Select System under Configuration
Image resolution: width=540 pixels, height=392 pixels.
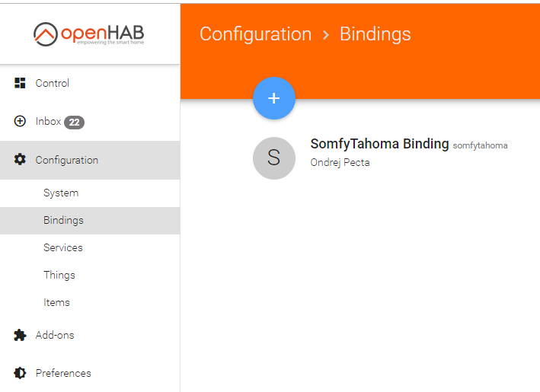click(61, 193)
